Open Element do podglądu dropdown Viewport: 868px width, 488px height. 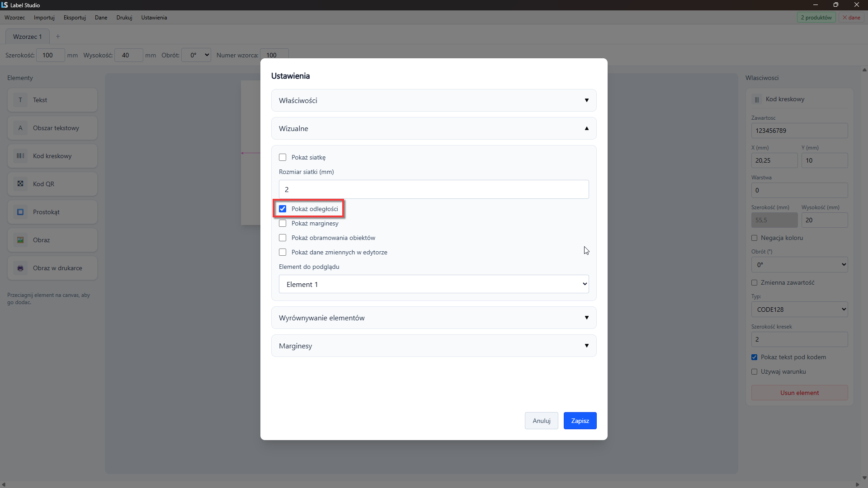tap(434, 284)
